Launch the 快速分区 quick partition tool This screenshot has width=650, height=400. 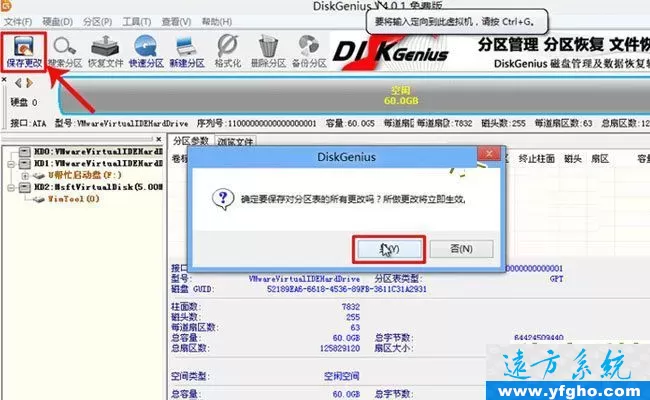146,52
